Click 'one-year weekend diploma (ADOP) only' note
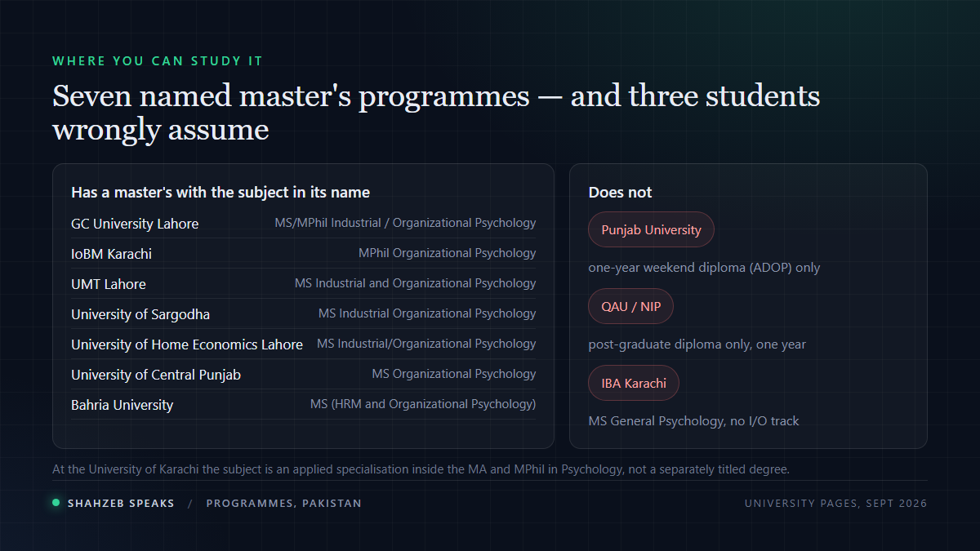Viewport: 980px width, 551px height. pyautogui.click(x=704, y=268)
